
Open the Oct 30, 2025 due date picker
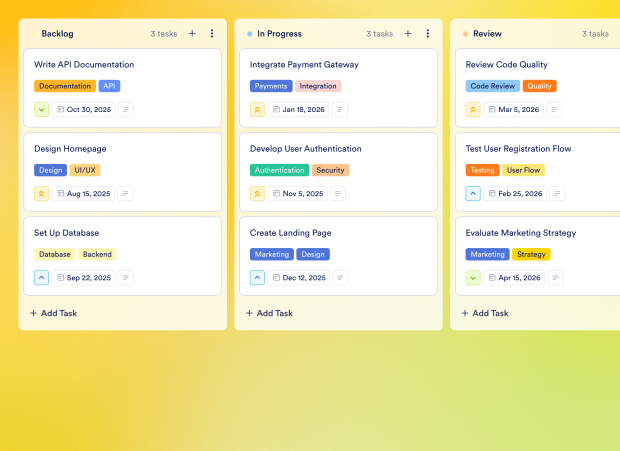click(84, 110)
